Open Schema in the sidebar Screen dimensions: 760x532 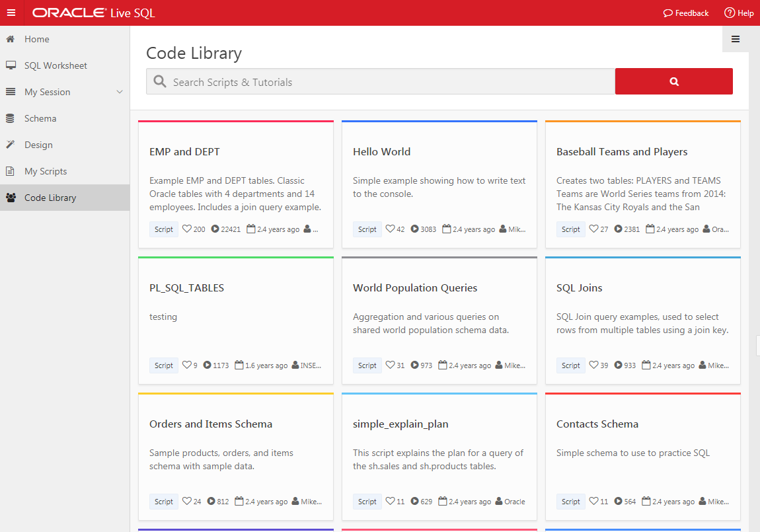click(x=65, y=118)
